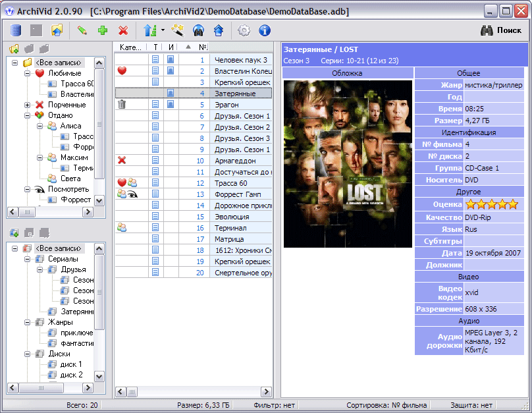Image resolution: width=532 pixels, height=413 pixels.
Task: Click the eye icon on Форрест Гамп row
Action: click(x=132, y=194)
